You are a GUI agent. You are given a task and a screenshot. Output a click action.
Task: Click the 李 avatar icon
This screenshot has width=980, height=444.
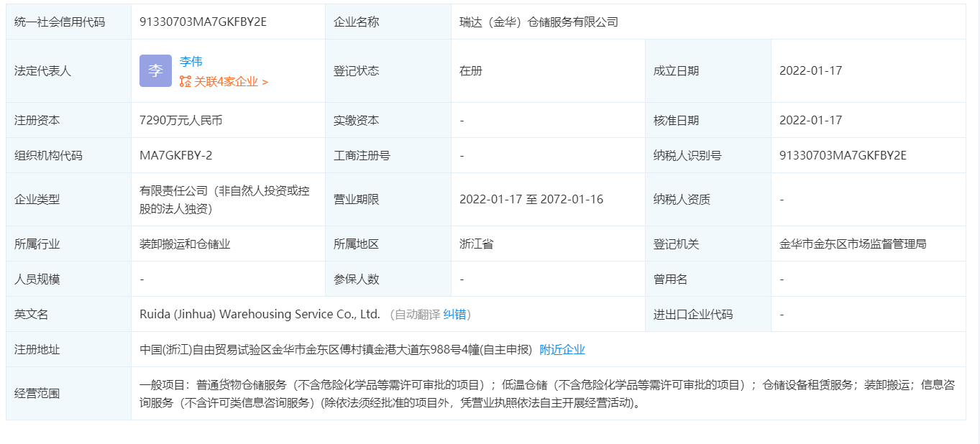point(155,70)
